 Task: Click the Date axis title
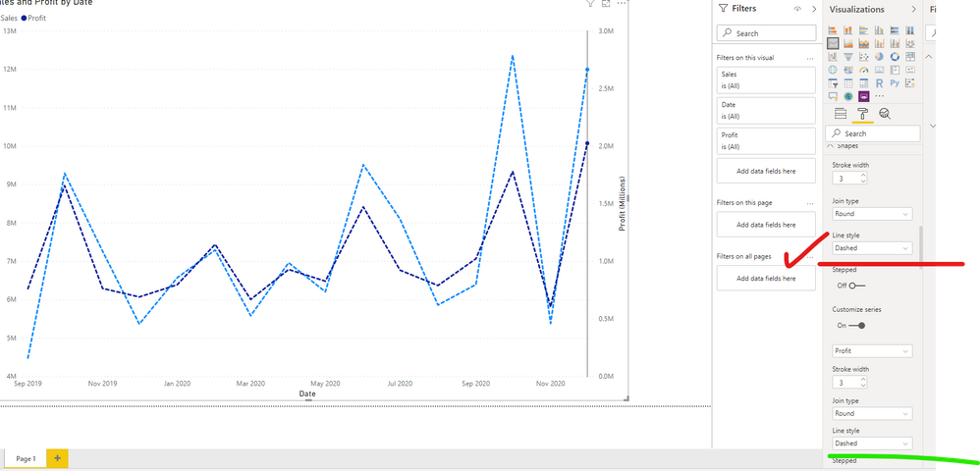307,394
